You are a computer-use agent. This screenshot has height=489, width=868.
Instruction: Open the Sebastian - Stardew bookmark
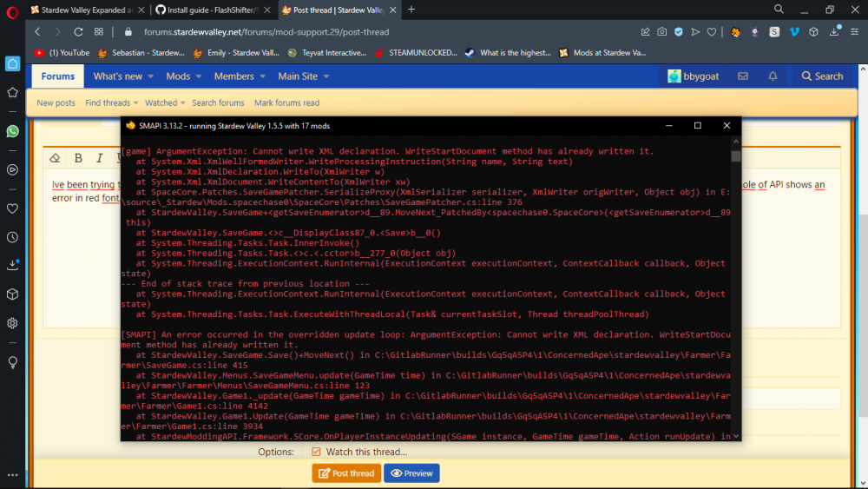[x=141, y=53]
